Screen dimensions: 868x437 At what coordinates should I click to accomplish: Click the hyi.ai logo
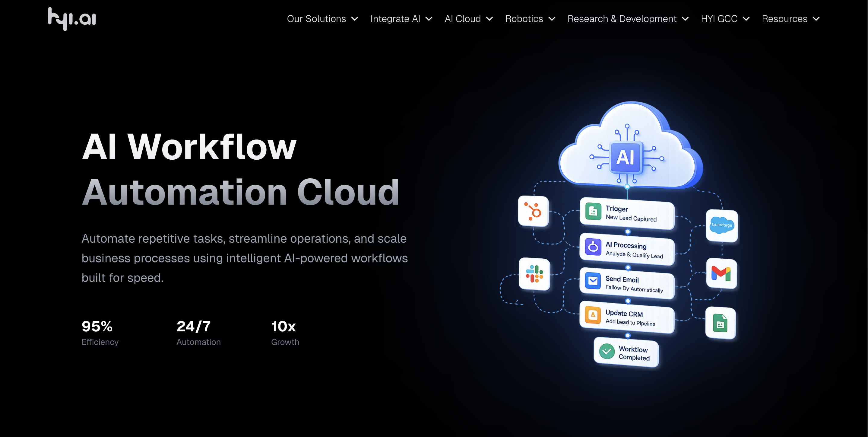[x=72, y=18]
